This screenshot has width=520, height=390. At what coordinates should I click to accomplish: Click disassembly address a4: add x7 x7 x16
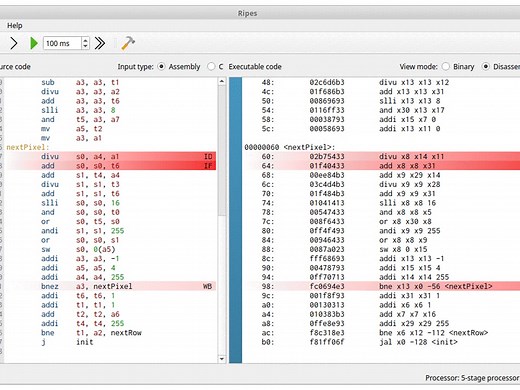click(382, 314)
